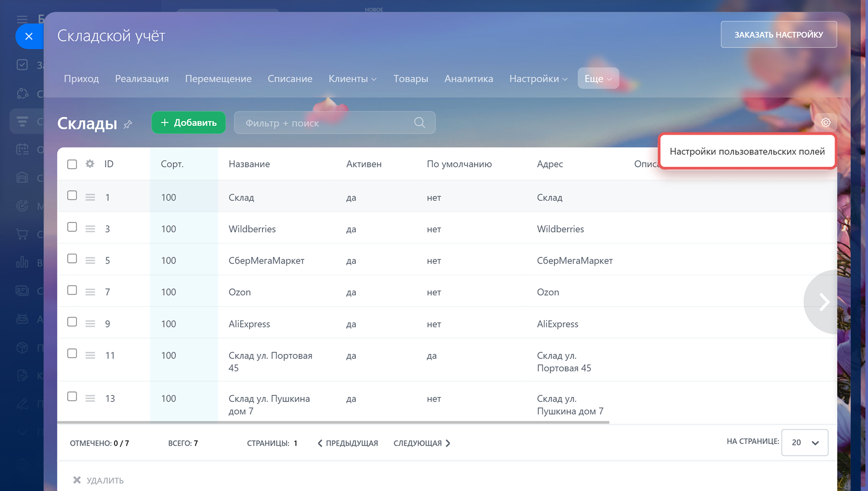This screenshot has height=491, width=868.
Task: Go to Следующая page
Action: tap(422, 443)
